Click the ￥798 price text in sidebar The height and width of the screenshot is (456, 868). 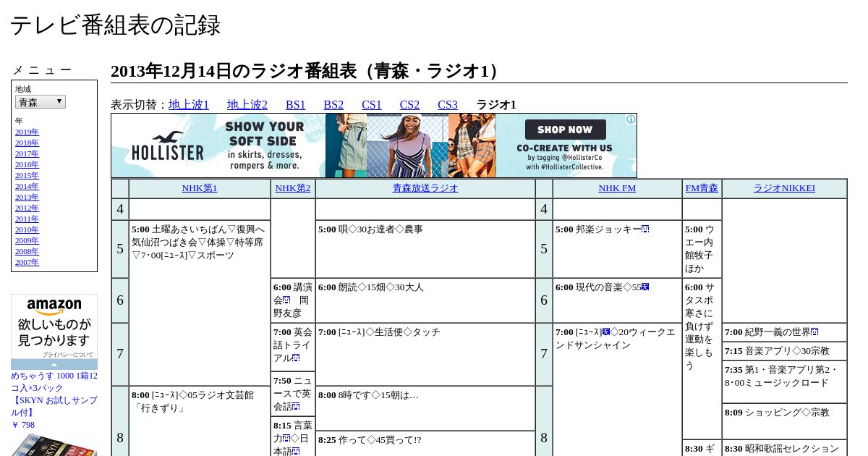click(x=22, y=425)
